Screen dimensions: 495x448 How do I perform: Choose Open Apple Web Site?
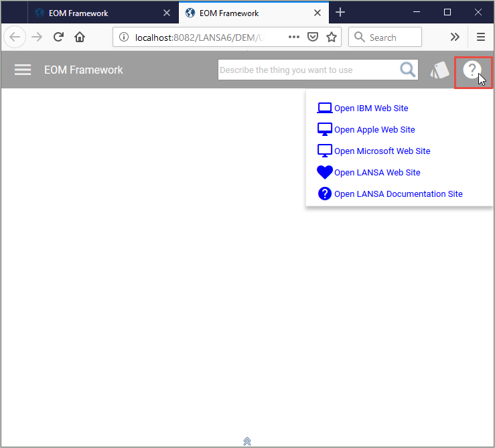click(374, 130)
